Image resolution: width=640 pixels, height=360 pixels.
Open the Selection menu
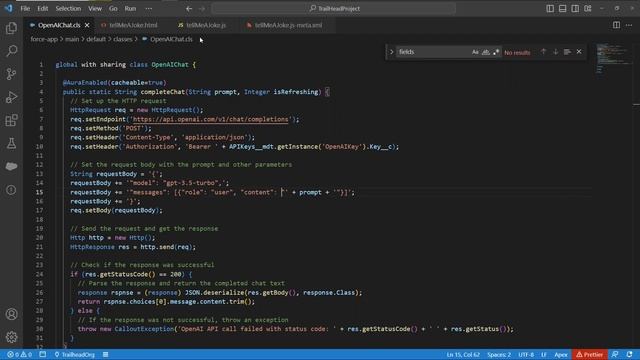tap(68, 9)
